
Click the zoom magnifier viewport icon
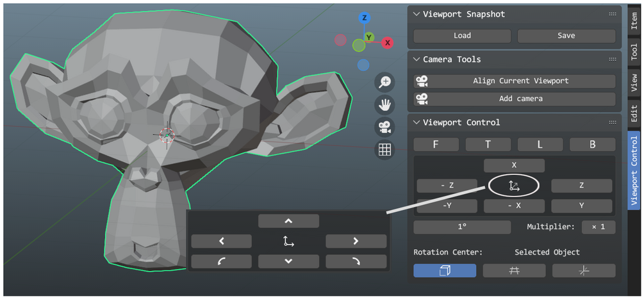point(384,83)
